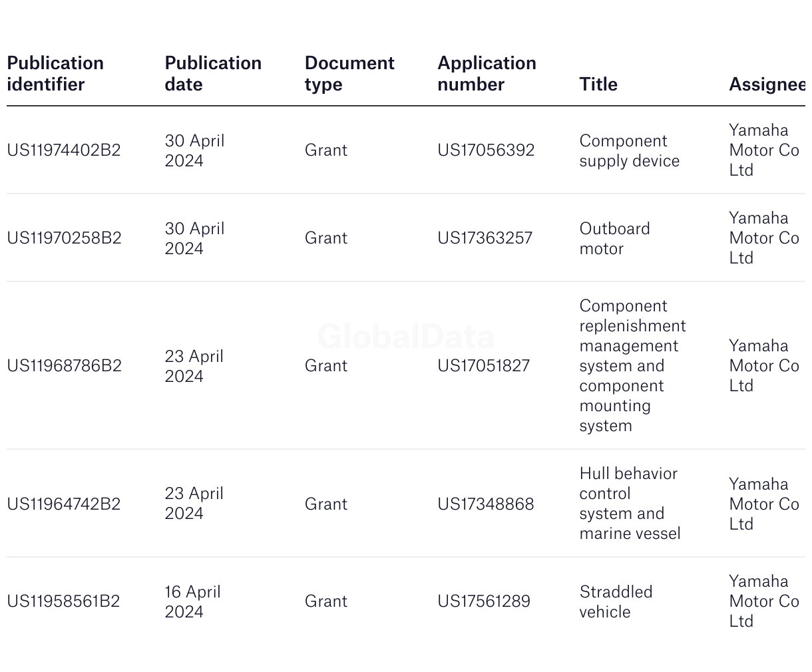Viewport: 812px width, 672px height.
Task: Select publication identifier US11964742B2
Action: pyautogui.click(x=64, y=504)
